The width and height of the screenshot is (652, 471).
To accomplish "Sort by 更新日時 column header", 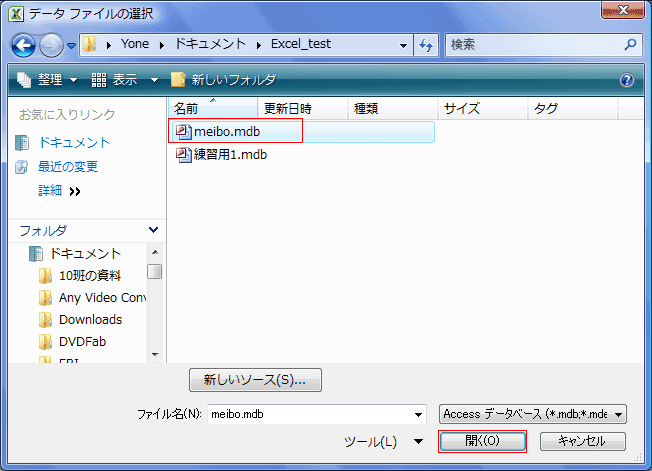I will click(x=302, y=109).
